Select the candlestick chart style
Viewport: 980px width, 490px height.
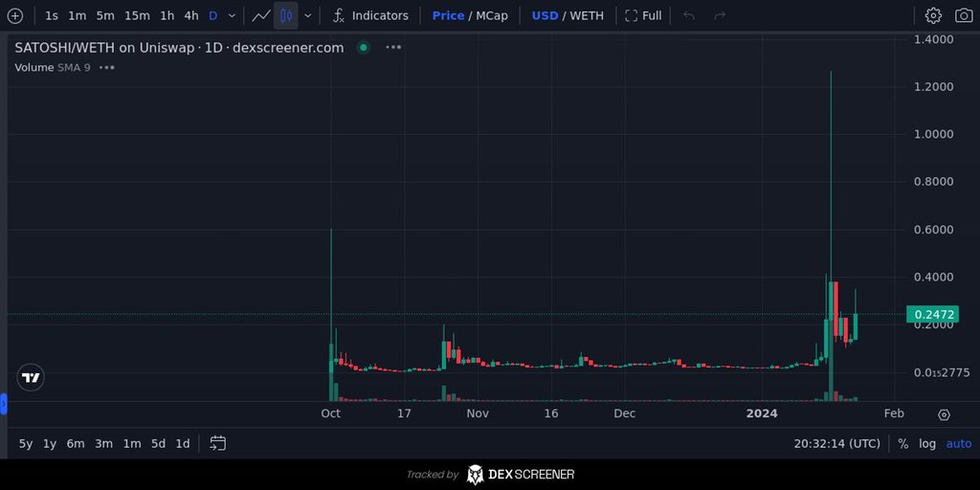[x=286, y=15]
